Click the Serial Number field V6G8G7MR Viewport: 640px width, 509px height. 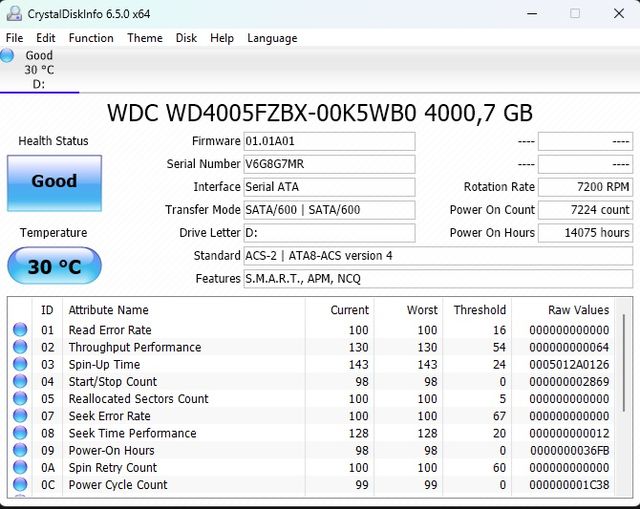[329, 164]
